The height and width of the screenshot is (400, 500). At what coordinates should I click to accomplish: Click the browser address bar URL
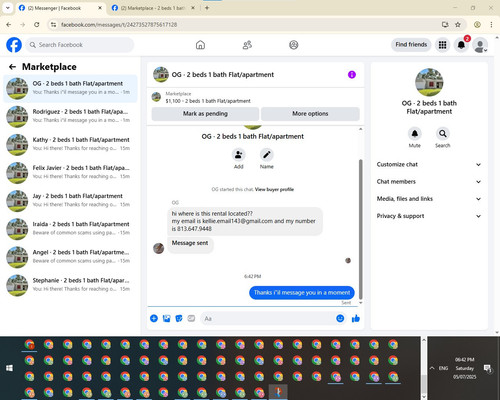(x=119, y=25)
